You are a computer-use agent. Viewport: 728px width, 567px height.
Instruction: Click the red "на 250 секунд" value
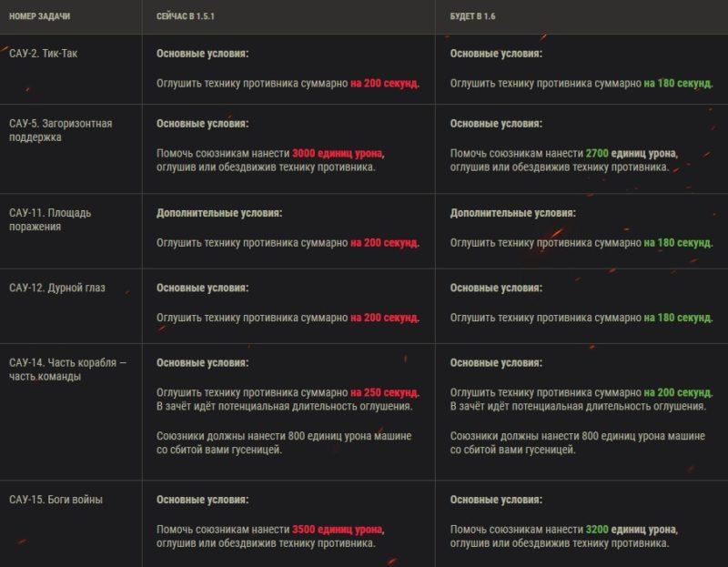coord(385,392)
